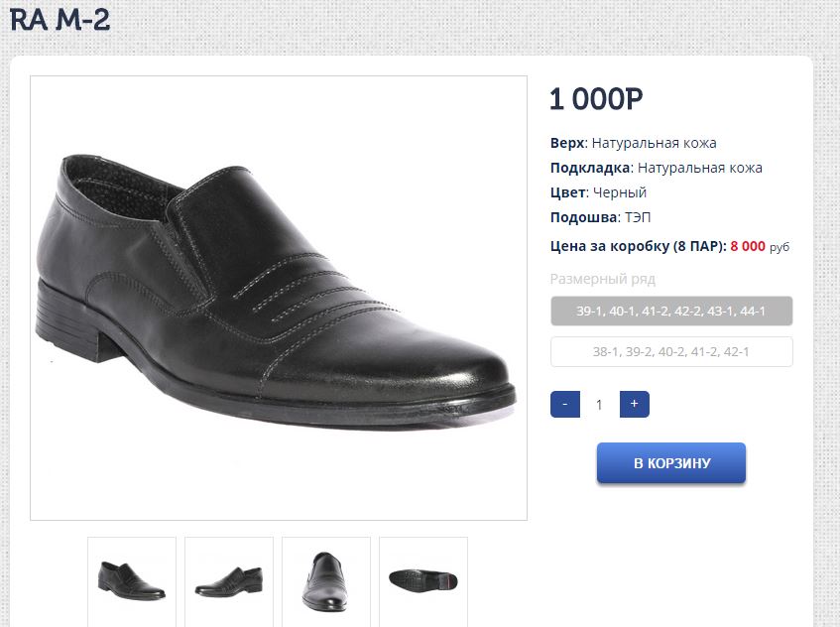Click the Цвет: Черный line
Viewport: 840px width, 627px height.
[x=598, y=192]
